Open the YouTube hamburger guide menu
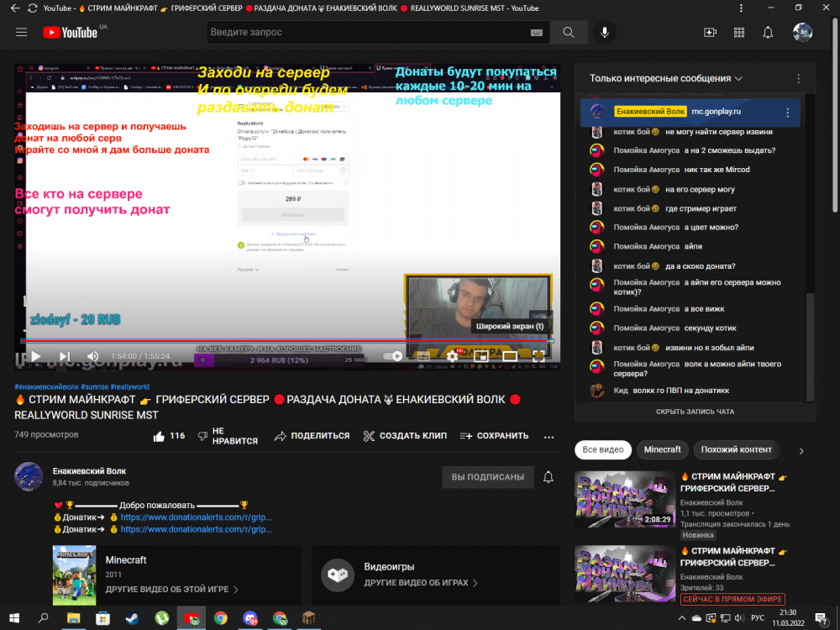The width and height of the screenshot is (840, 630). click(x=22, y=32)
